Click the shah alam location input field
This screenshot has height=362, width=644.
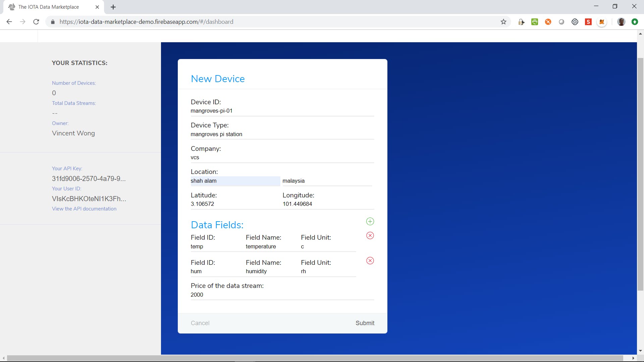tap(235, 181)
